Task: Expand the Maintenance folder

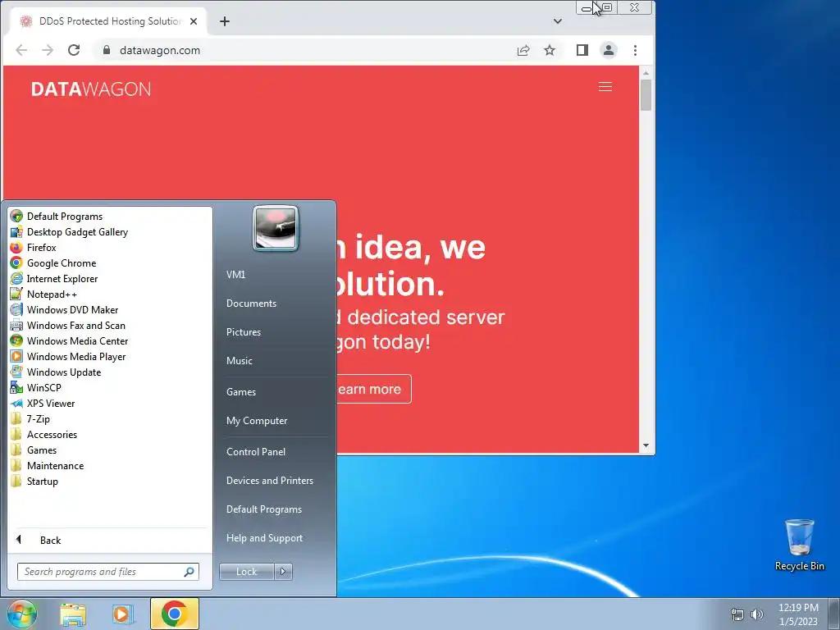Action: (55, 466)
